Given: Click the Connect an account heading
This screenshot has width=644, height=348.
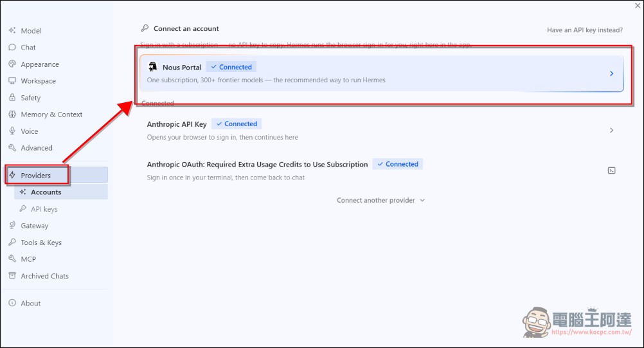Looking at the screenshot, I should click(186, 28).
